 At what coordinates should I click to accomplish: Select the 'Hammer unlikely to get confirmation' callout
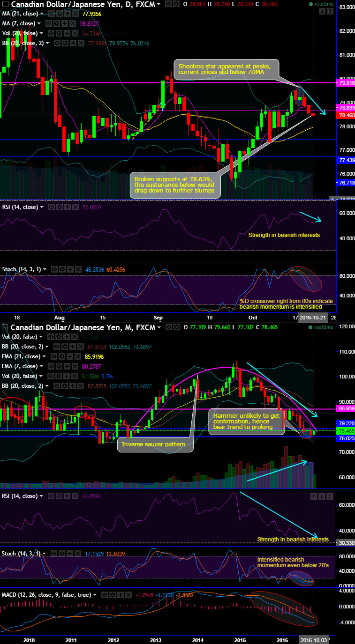[247, 422]
